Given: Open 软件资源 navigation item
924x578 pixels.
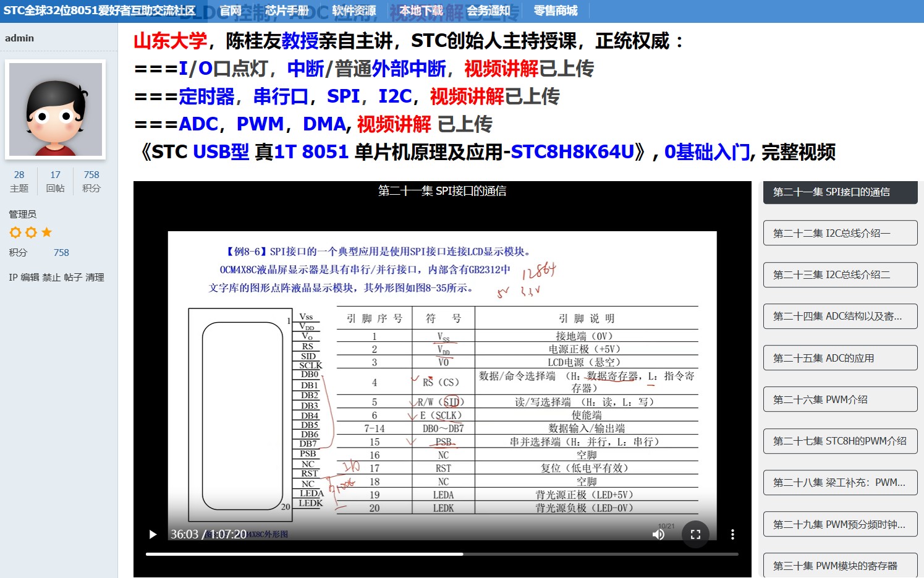Looking at the screenshot, I should (354, 11).
